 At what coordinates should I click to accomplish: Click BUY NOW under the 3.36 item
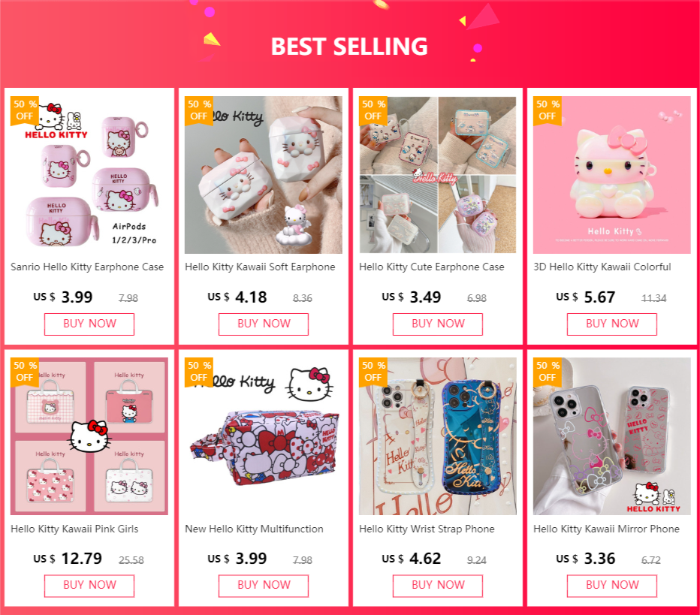[611, 586]
